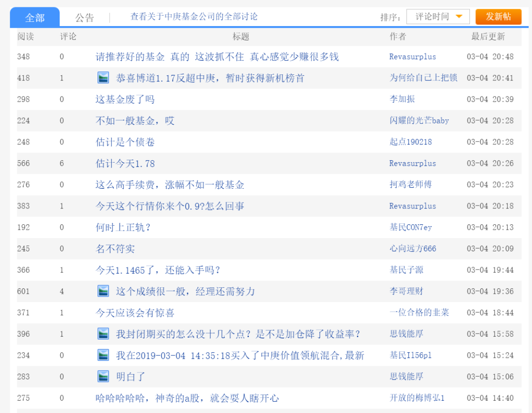The image size is (532, 413).
Task: Open post 这基金废了吗
Action: (125, 100)
